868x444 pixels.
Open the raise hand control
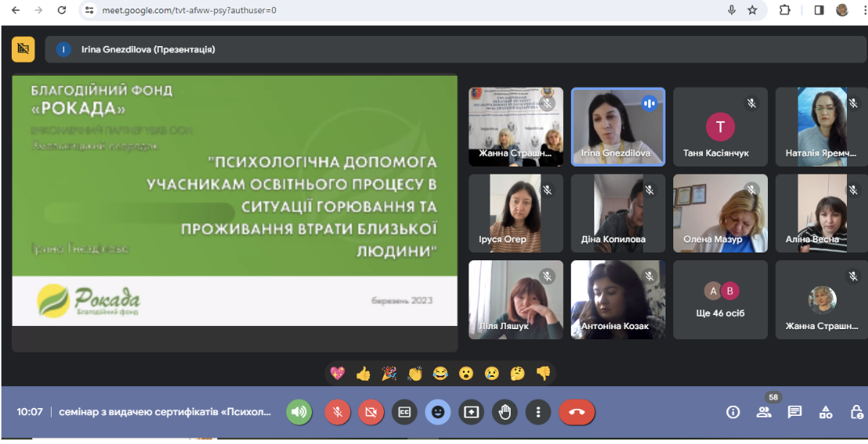pyautogui.click(x=504, y=412)
